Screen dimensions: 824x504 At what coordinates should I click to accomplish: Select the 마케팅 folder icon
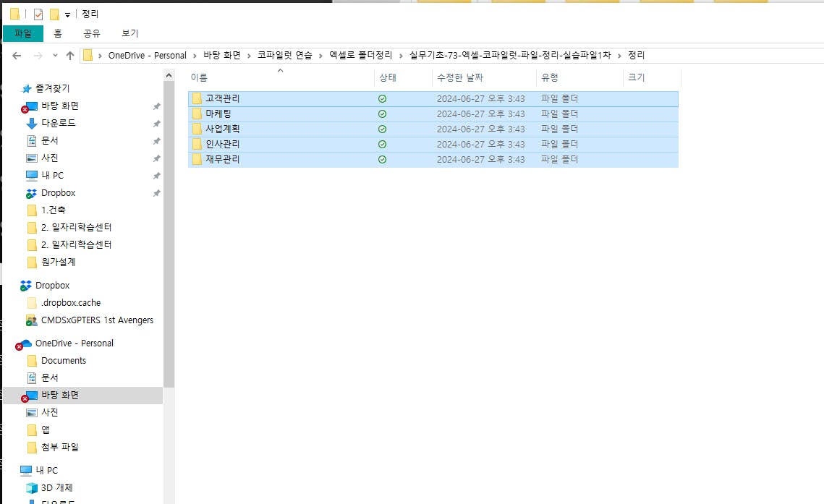click(197, 114)
